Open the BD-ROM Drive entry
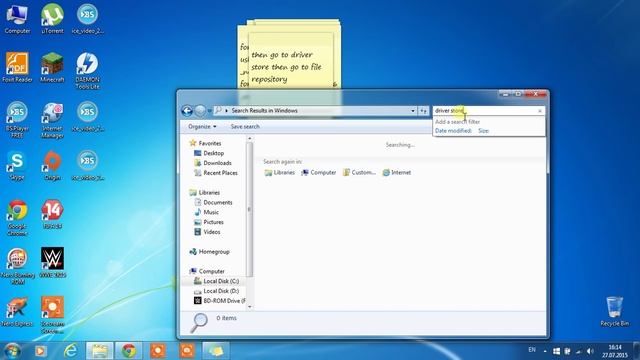This screenshot has height=360, width=640. coord(220,300)
